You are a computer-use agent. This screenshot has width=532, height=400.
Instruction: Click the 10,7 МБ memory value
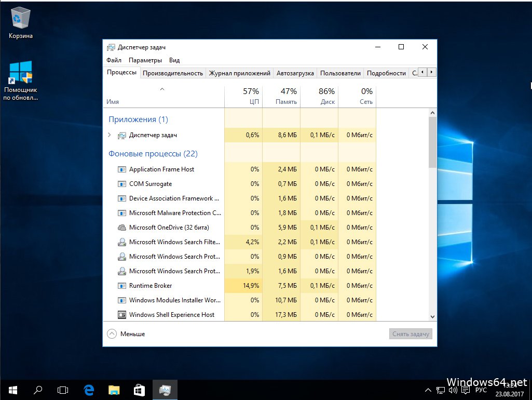coord(285,300)
